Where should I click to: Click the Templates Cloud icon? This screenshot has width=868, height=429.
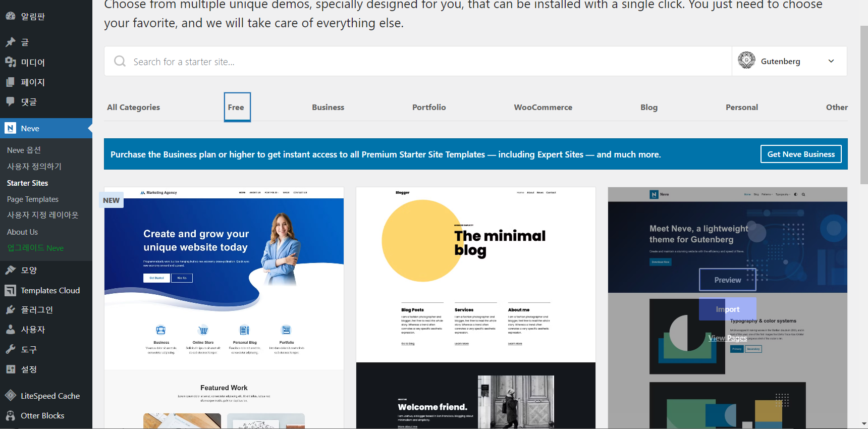click(x=11, y=290)
